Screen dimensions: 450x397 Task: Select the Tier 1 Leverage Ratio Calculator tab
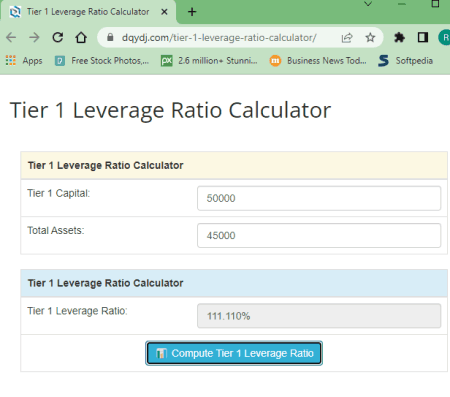click(x=88, y=12)
